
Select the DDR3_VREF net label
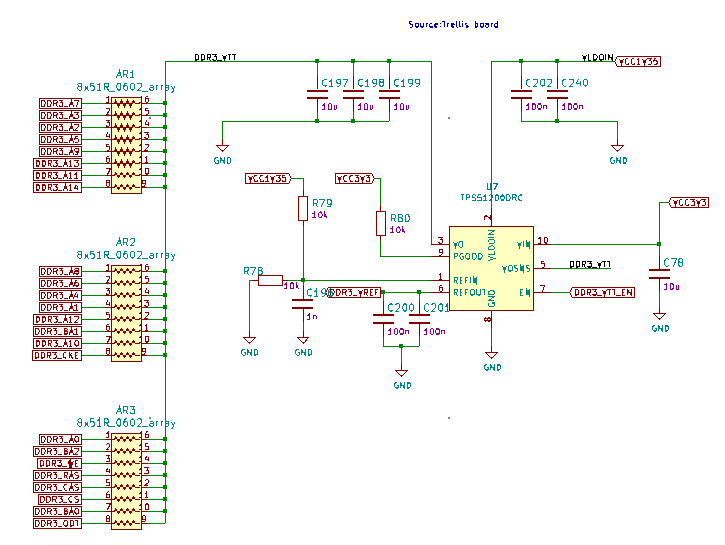[x=355, y=292]
